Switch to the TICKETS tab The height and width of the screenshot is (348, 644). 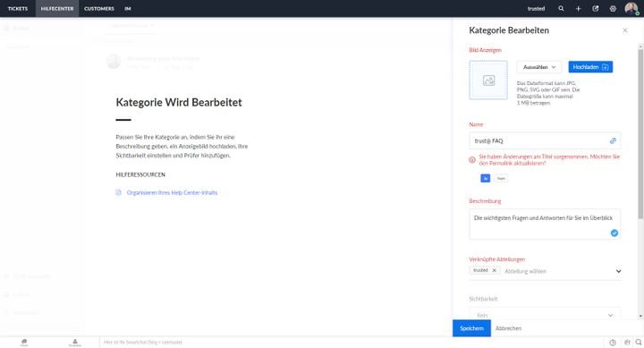tap(18, 9)
